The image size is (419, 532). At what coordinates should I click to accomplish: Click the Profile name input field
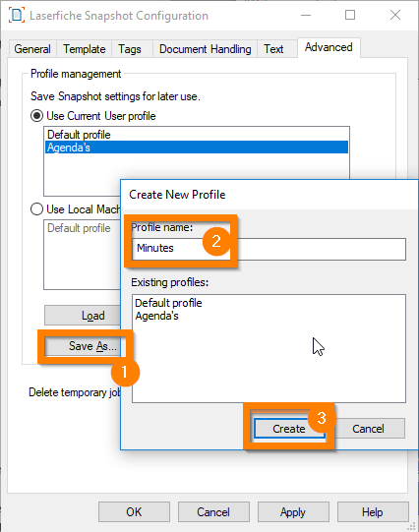tap(269, 249)
